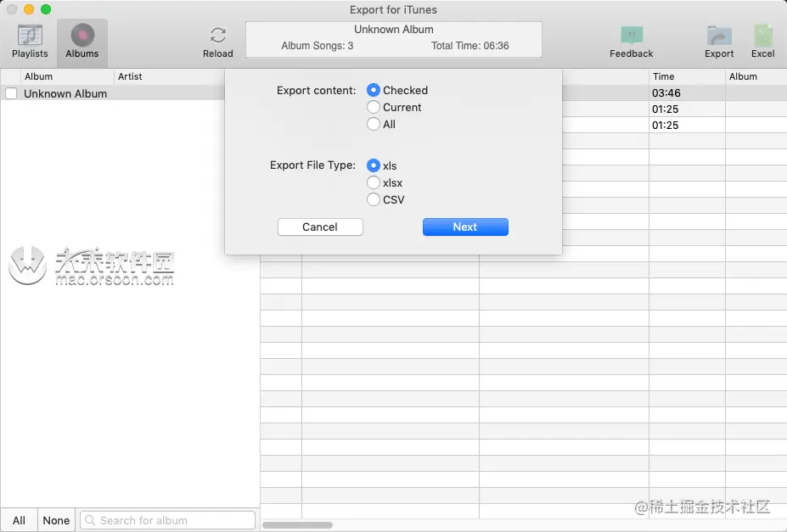The width and height of the screenshot is (787, 532).
Task: Click the Unknown Album info display
Action: point(394,39)
